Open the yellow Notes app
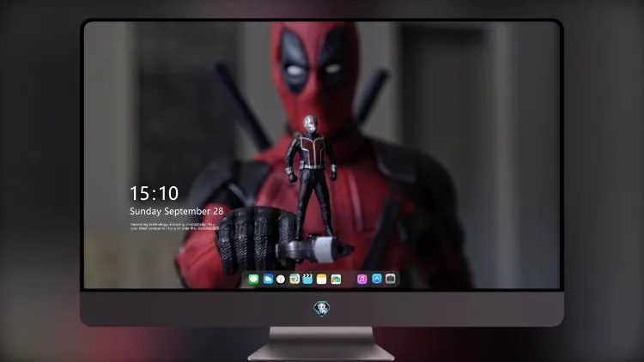Viewport: 644px width, 362px height. (x=322, y=279)
